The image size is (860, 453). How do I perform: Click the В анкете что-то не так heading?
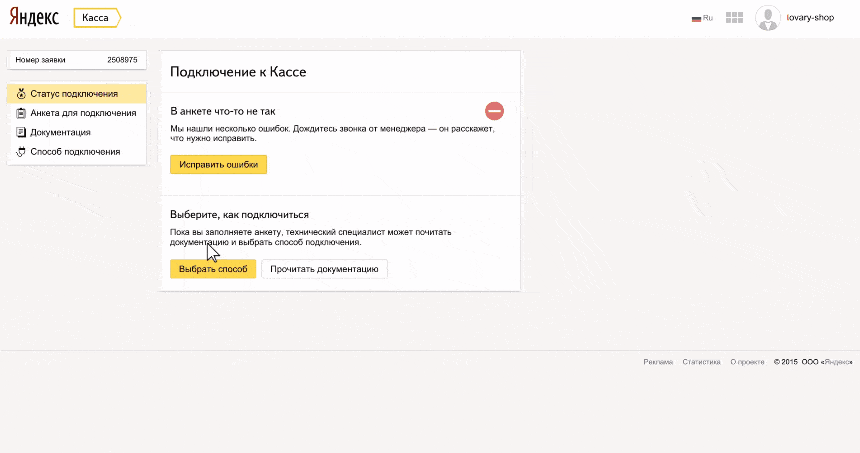point(223,111)
